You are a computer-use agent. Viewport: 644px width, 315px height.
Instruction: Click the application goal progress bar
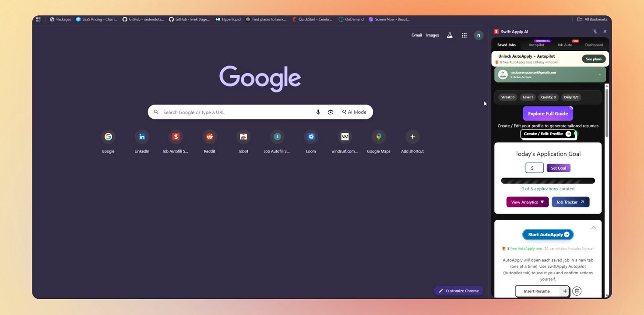[x=548, y=181]
